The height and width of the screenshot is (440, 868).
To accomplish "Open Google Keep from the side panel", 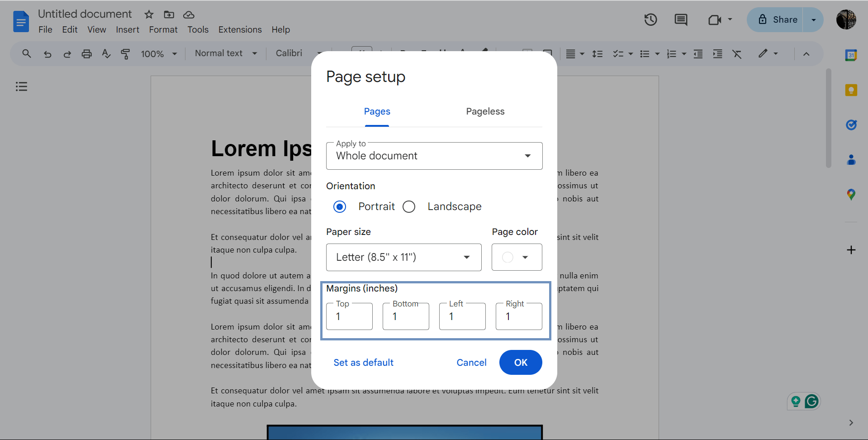I will [x=851, y=90].
